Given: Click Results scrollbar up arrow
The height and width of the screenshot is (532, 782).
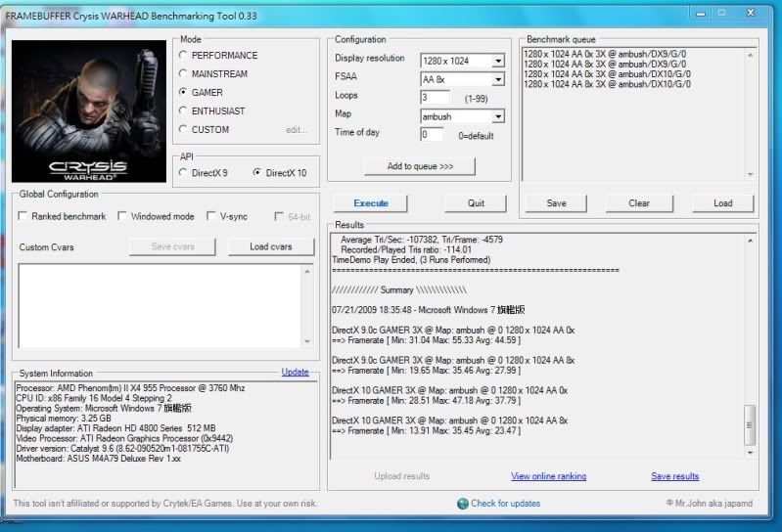Looking at the screenshot, I should coord(750,241).
